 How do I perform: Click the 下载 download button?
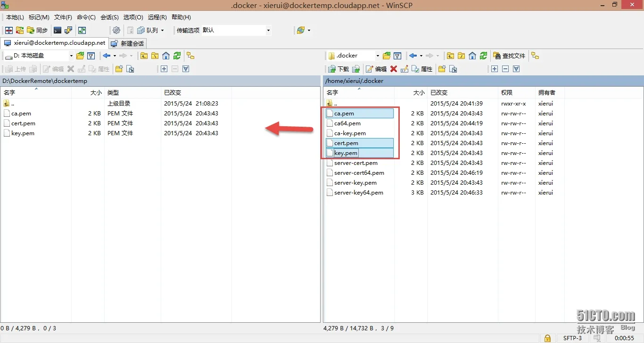click(339, 69)
